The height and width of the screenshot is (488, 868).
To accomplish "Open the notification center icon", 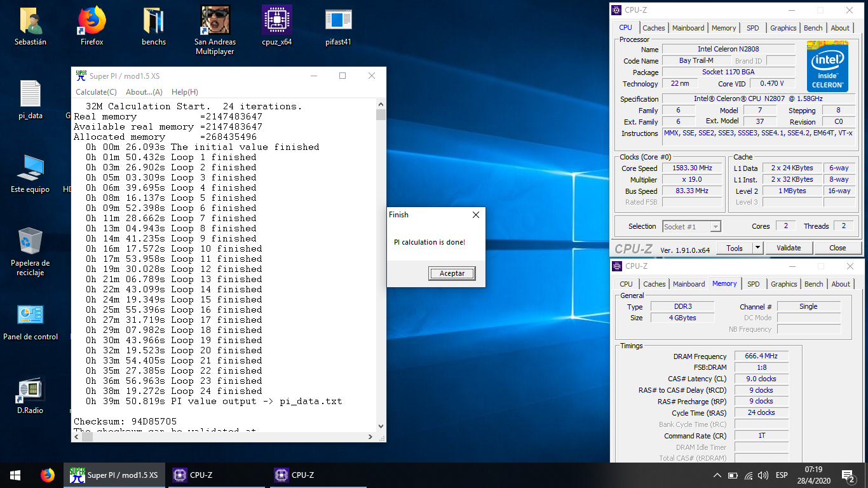I will point(848,475).
